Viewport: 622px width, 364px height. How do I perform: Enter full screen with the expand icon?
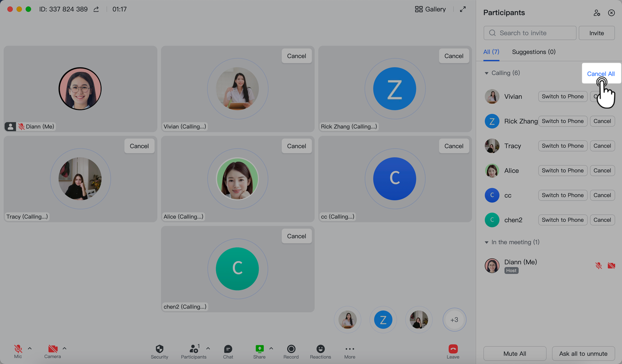[463, 9]
